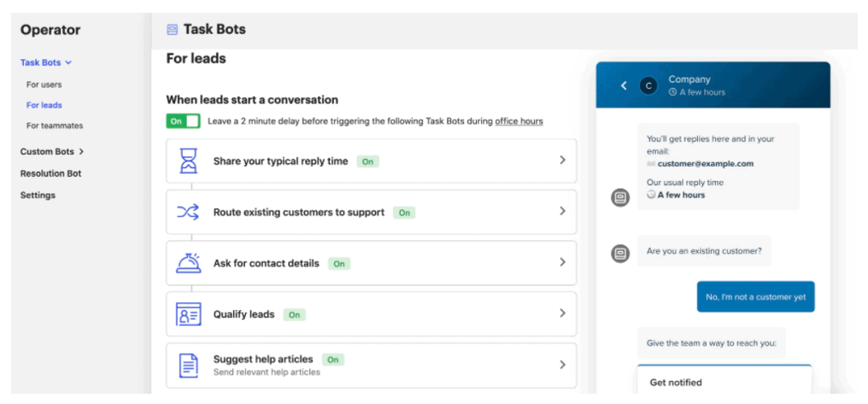Expand Suggest help articles row chevron

click(562, 364)
